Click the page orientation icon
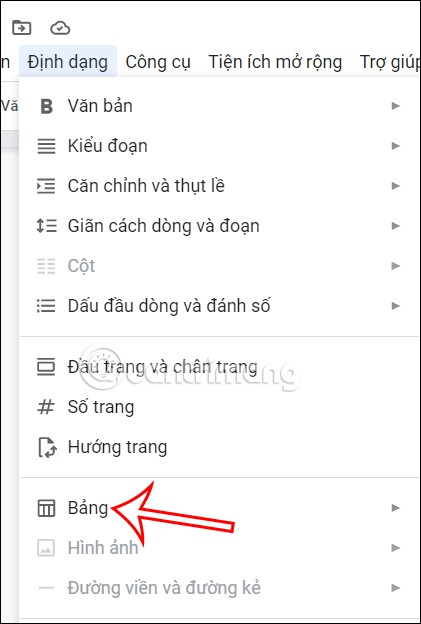The height and width of the screenshot is (624, 421). tap(47, 447)
